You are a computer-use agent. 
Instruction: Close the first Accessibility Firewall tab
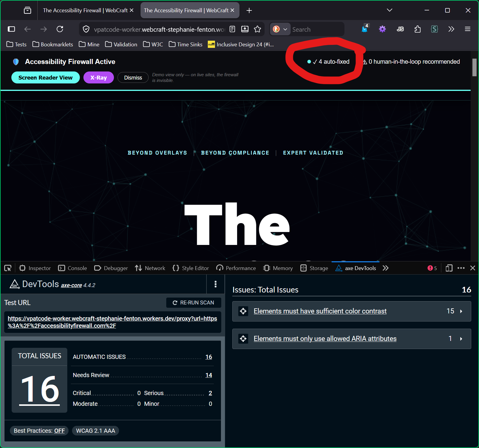tap(131, 10)
